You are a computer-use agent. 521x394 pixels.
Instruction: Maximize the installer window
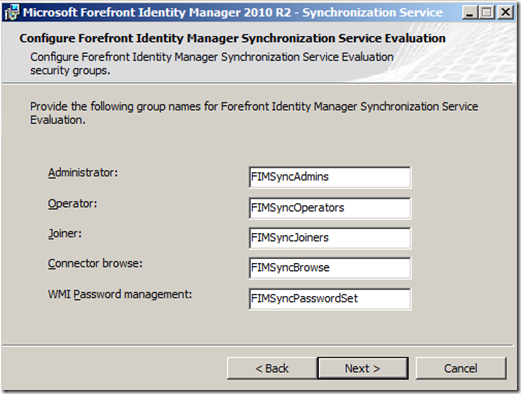click(487, 13)
